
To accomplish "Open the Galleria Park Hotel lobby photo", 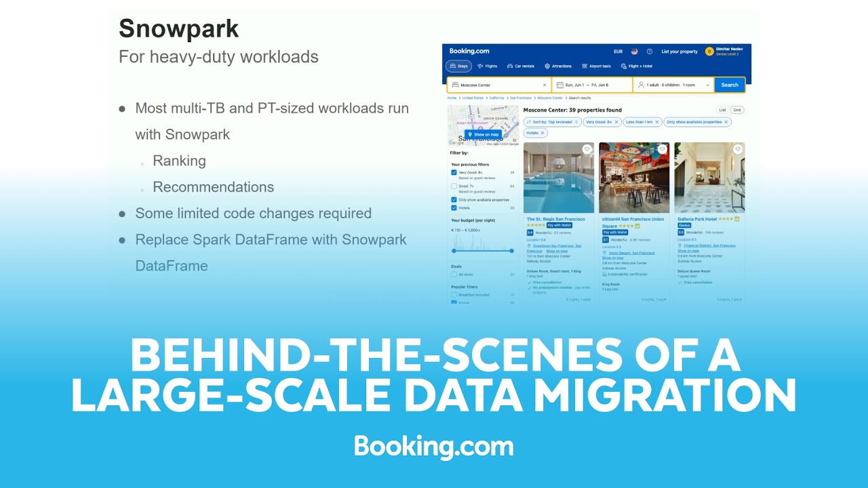I will (x=709, y=178).
